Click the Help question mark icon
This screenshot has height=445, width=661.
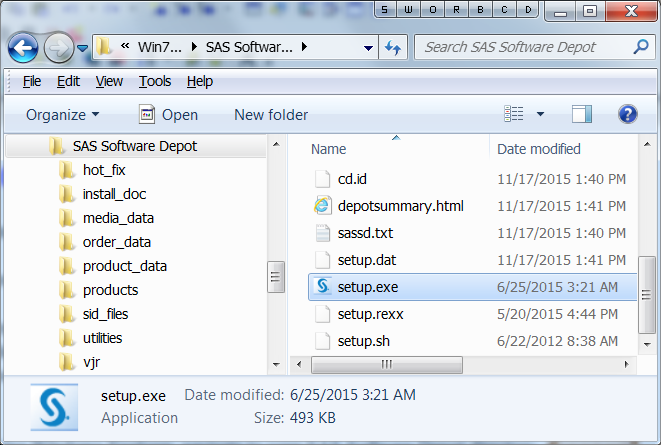point(628,114)
